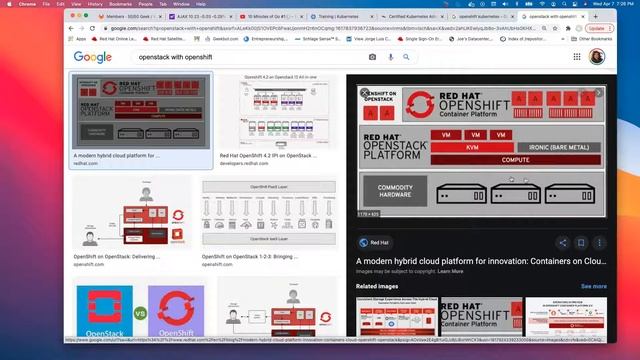Click See more related images
This screenshot has height=360, width=640.
coord(593,287)
